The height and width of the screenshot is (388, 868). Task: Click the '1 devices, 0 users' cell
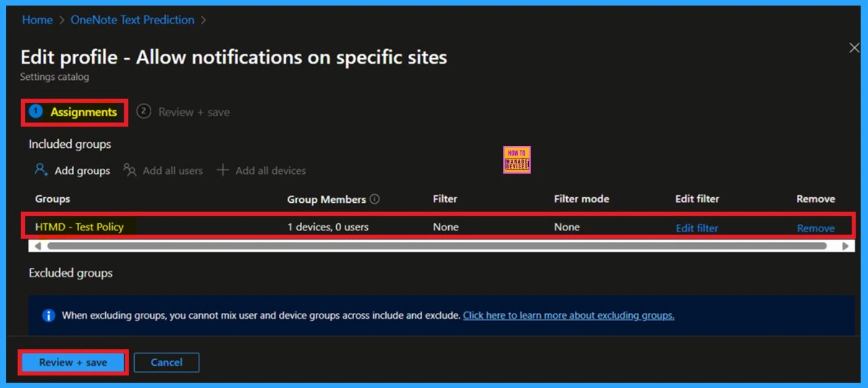pyautogui.click(x=328, y=227)
